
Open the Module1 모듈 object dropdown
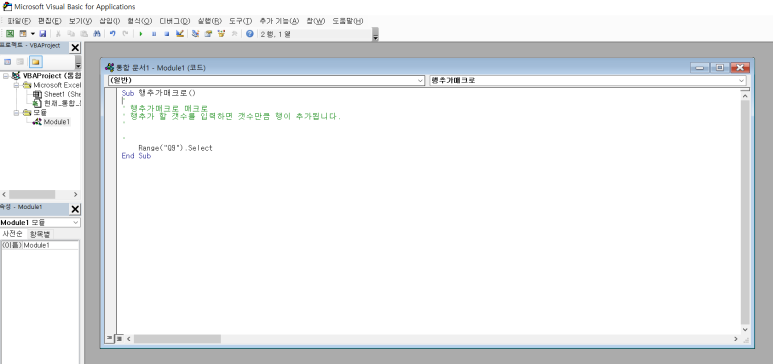75,222
